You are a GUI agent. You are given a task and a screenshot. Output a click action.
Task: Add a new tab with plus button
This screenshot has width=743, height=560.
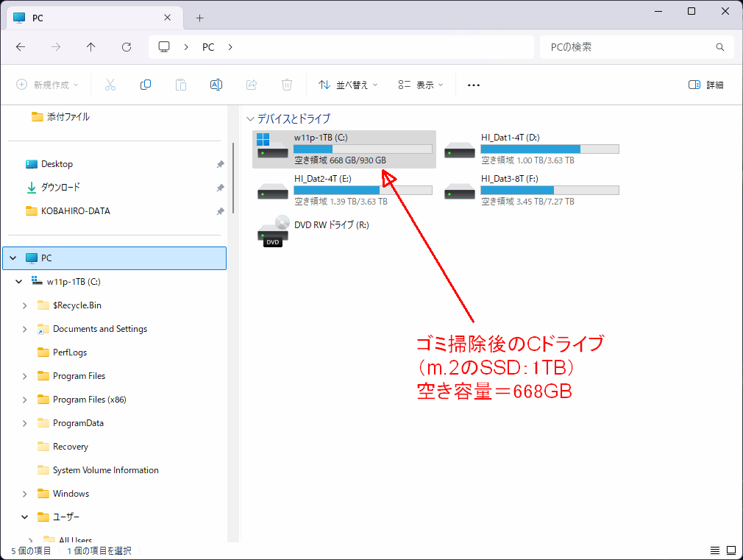click(200, 18)
